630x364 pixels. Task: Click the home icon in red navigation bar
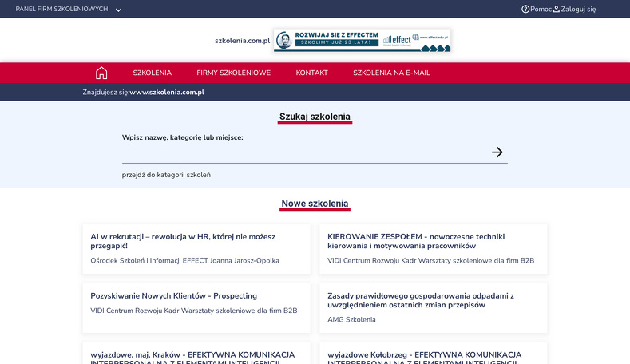pos(101,73)
